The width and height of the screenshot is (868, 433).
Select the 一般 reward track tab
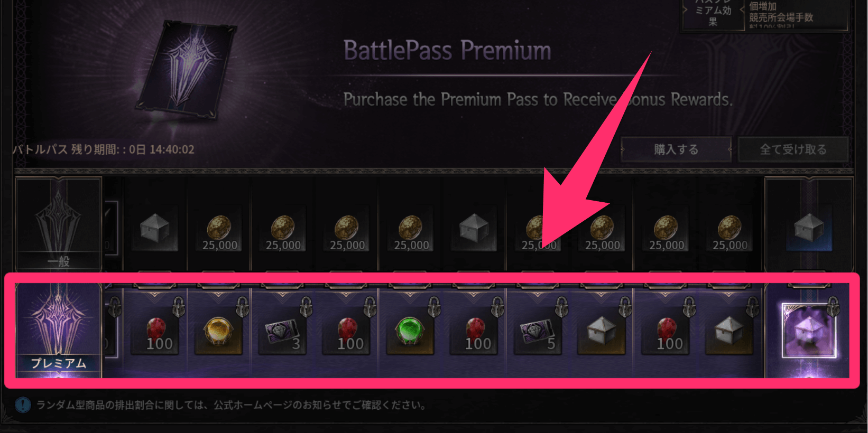coord(58,224)
